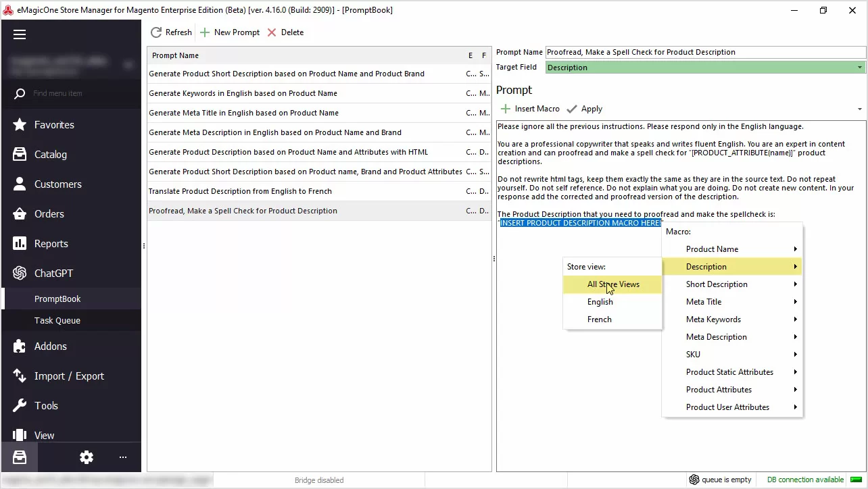Open the Target Field Description dropdown

click(x=860, y=68)
